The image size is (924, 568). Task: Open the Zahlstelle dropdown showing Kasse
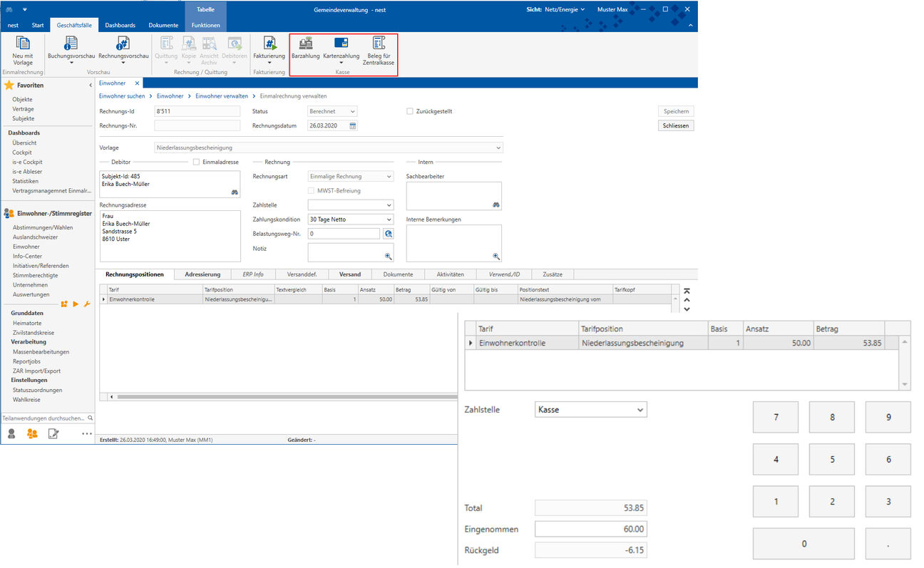pyautogui.click(x=591, y=410)
